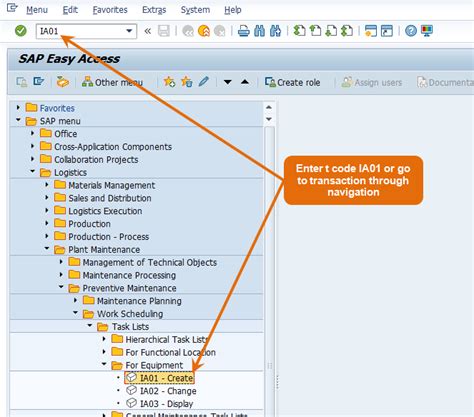The width and height of the screenshot is (474, 417).
Task: Open the command field history dropdown arrow
Action: click(x=129, y=31)
